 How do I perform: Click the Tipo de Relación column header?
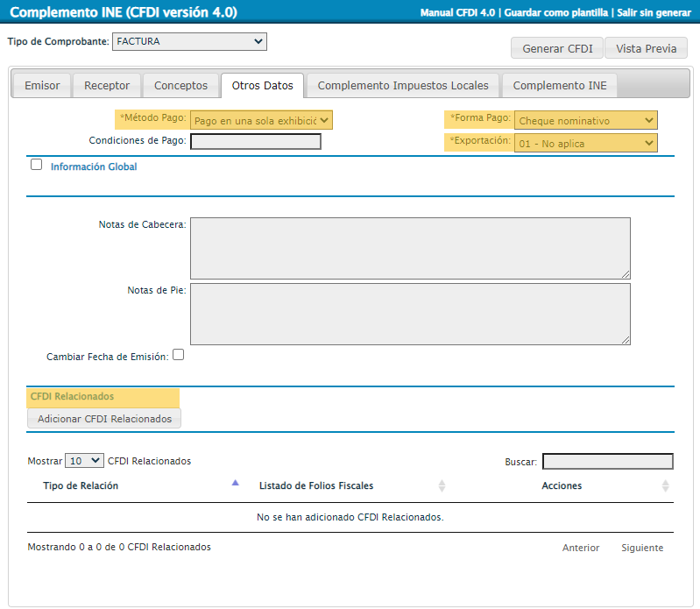81,485
